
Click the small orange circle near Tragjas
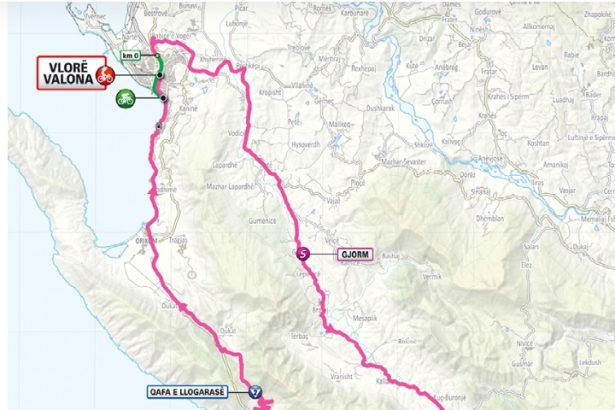(x=191, y=275)
